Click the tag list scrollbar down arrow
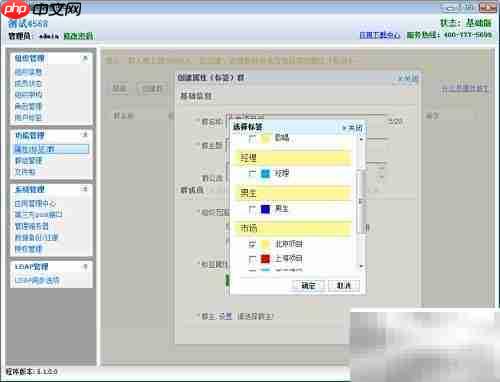500x382 pixels. tap(361, 266)
